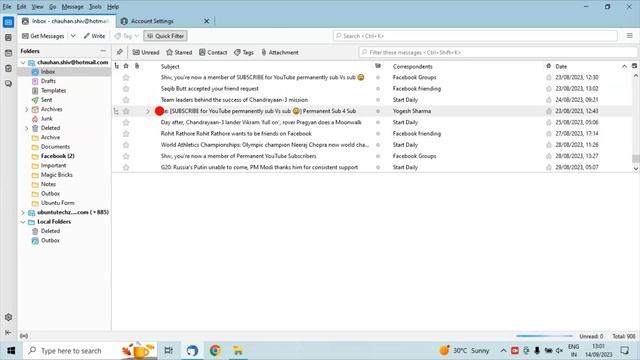The height and width of the screenshot is (360, 640).
Task: Click the Windows taskbar search box
Action: [90, 351]
